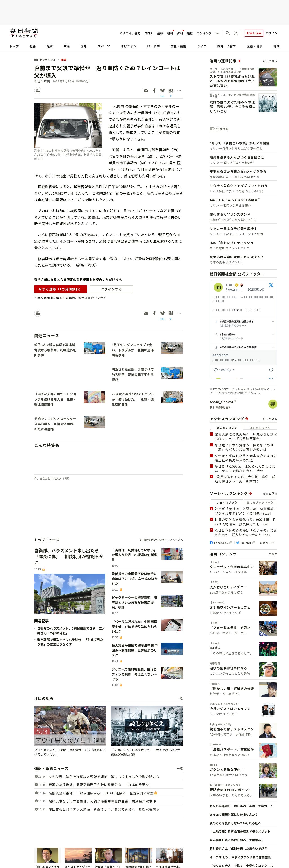This screenshot has height=868, width=289.
Task: Click the print icon below the headline
Action: click(x=38, y=90)
